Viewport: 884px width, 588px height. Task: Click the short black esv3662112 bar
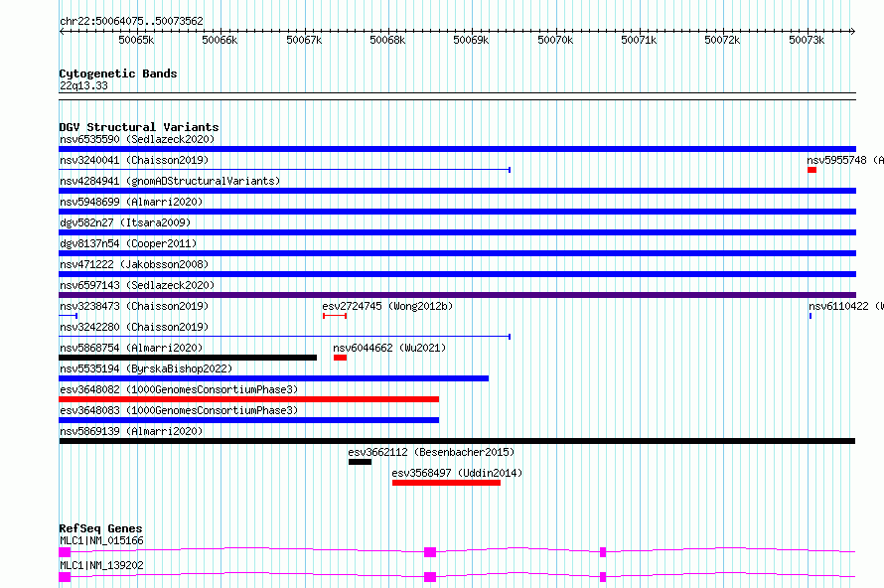tap(360, 462)
